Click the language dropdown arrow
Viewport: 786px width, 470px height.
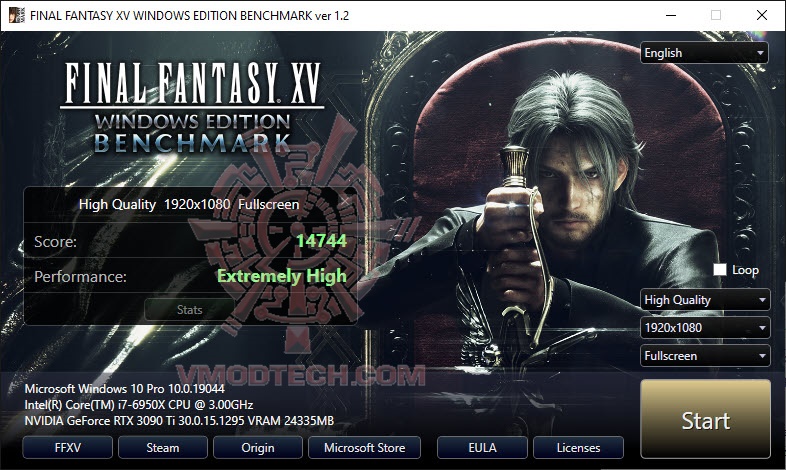[760, 53]
